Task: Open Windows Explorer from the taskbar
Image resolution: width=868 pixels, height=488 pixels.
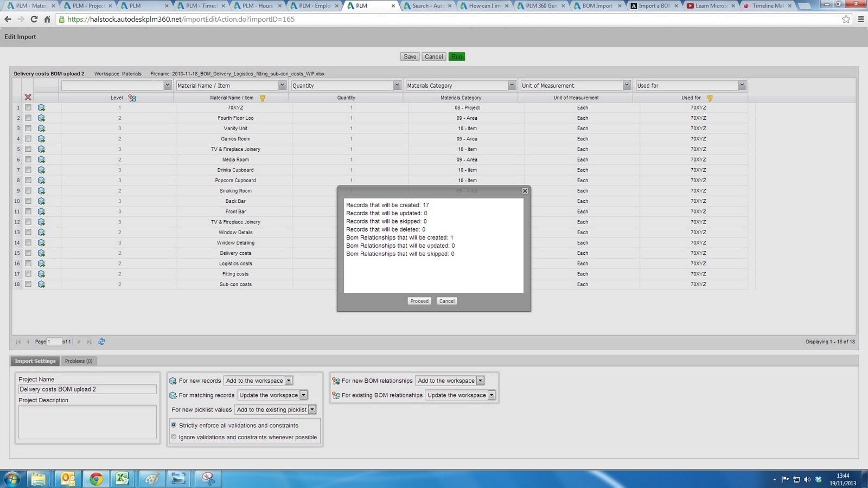Action: [x=39, y=479]
